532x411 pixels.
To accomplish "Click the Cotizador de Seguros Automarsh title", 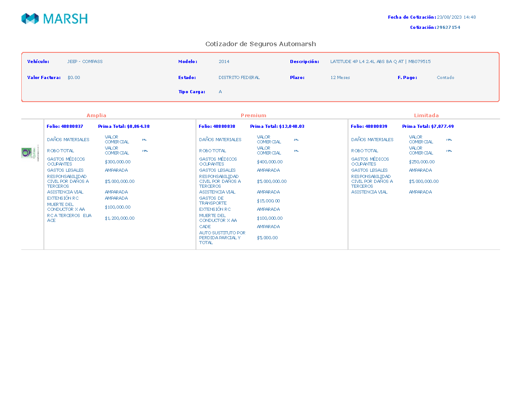I will [x=261, y=44].
